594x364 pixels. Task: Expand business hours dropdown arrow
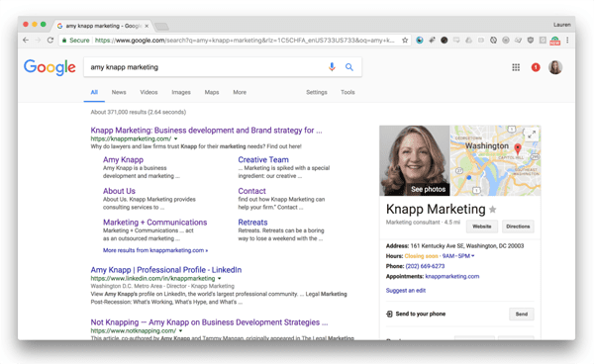coord(473,256)
